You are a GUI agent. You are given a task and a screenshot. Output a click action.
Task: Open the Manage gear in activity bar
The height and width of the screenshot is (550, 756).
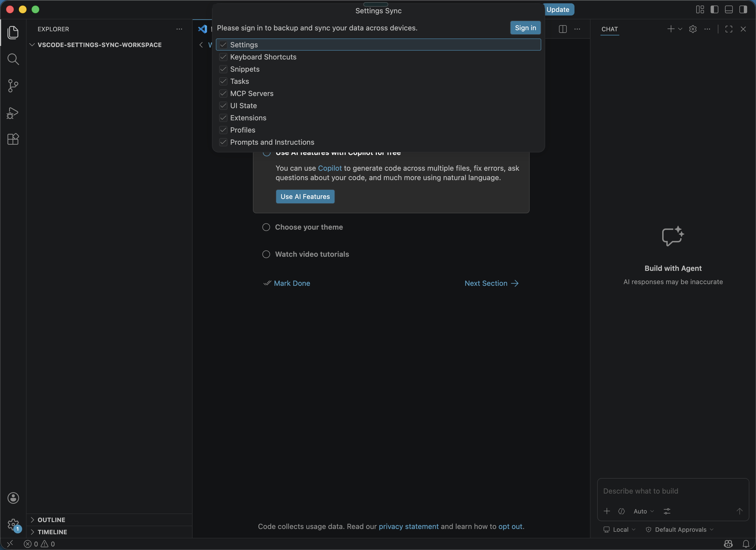click(13, 525)
